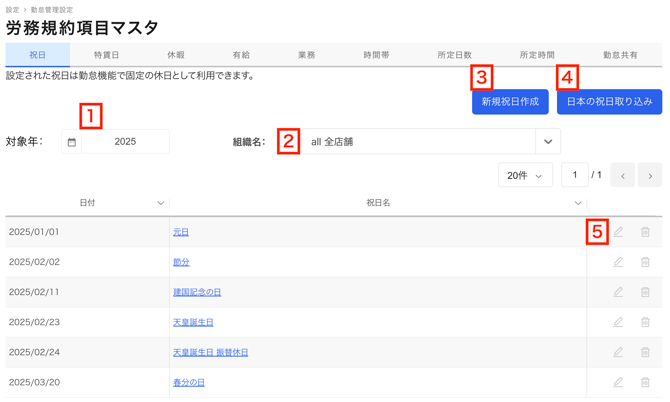Image resolution: width=670 pixels, height=402 pixels.
Task: Go to the previous page arrow
Action: pyautogui.click(x=622, y=176)
